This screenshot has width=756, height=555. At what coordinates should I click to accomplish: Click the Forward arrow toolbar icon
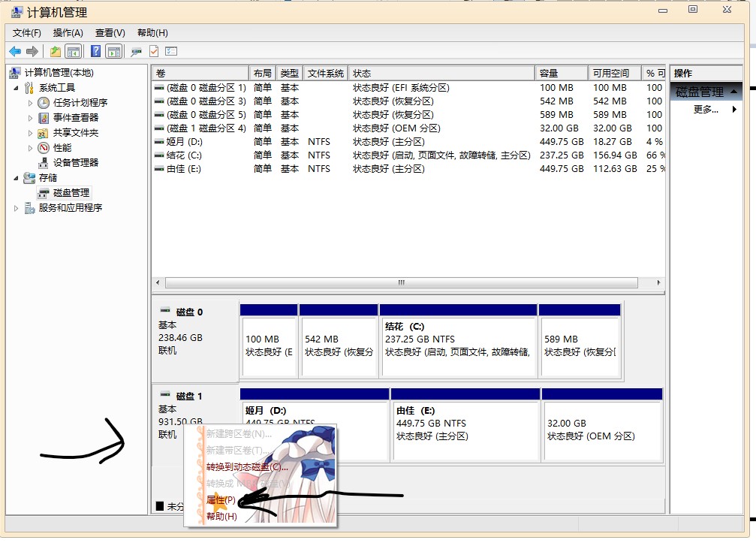[32, 51]
